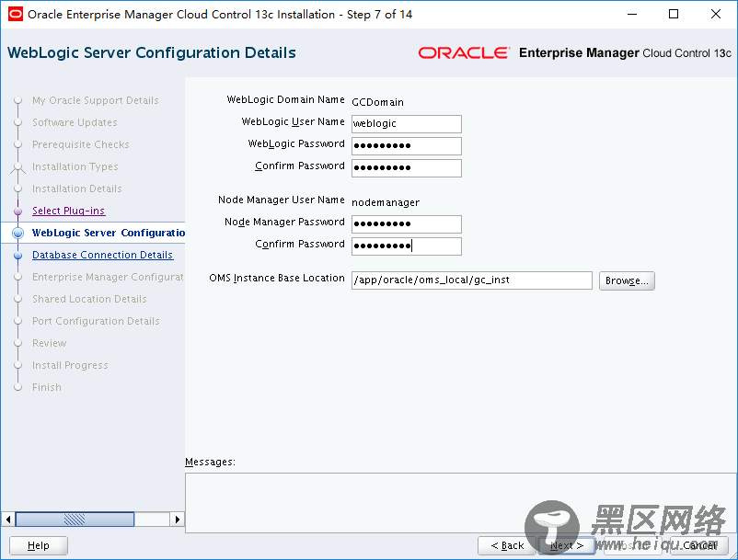Click Shared Location Details step label

click(89, 299)
